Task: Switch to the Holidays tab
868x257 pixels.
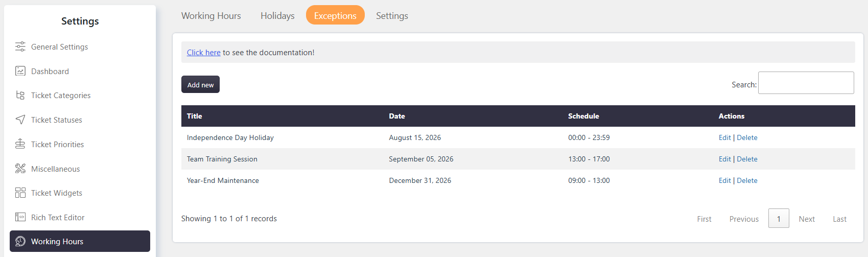Action: click(277, 15)
